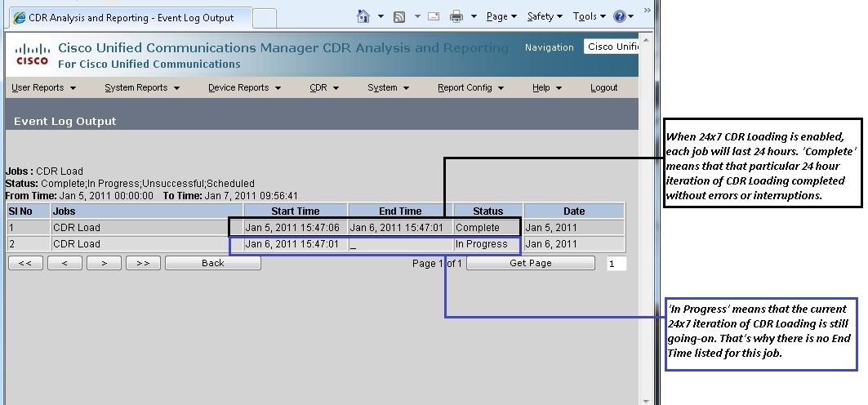Expand the Home button dropdown arrow
Image resolution: width=868 pixels, height=405 pixels.
[x=381, y=16]
